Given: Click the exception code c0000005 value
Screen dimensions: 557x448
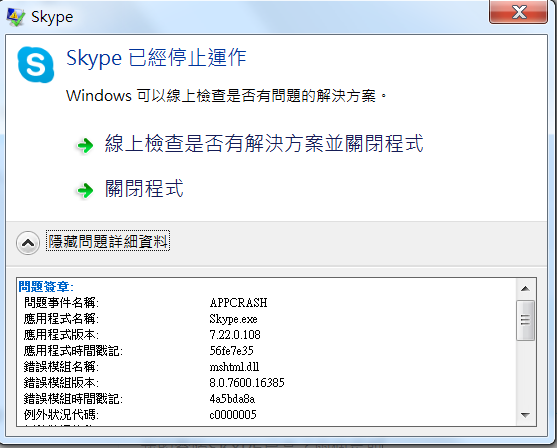Looking at the screenshot, I should click(233, 415).
